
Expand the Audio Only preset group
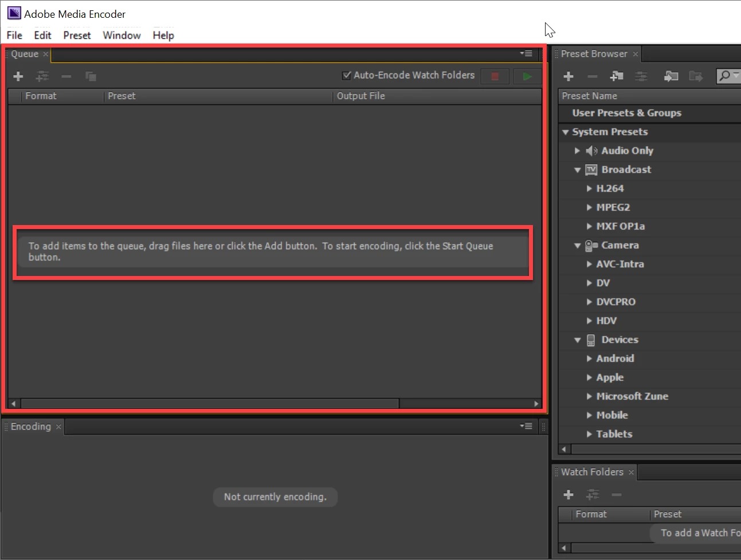pyautogui.click(x=577, y=151)
